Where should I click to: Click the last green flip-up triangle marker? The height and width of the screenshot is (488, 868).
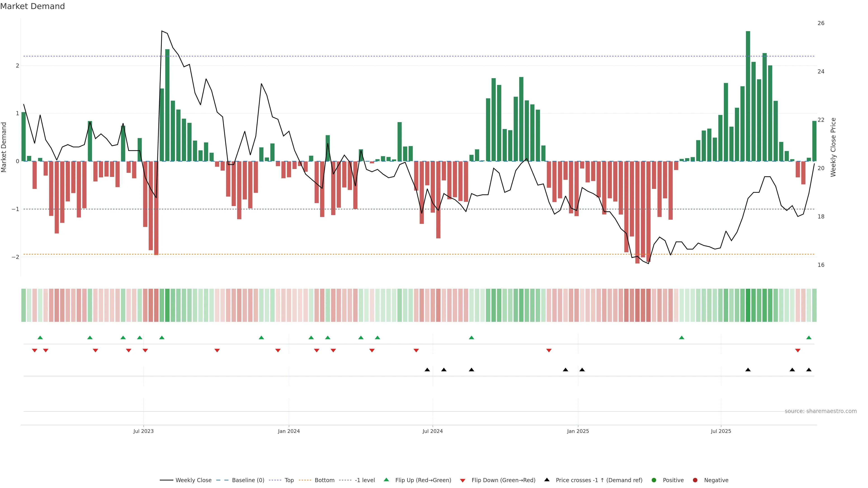coord(809,338)
